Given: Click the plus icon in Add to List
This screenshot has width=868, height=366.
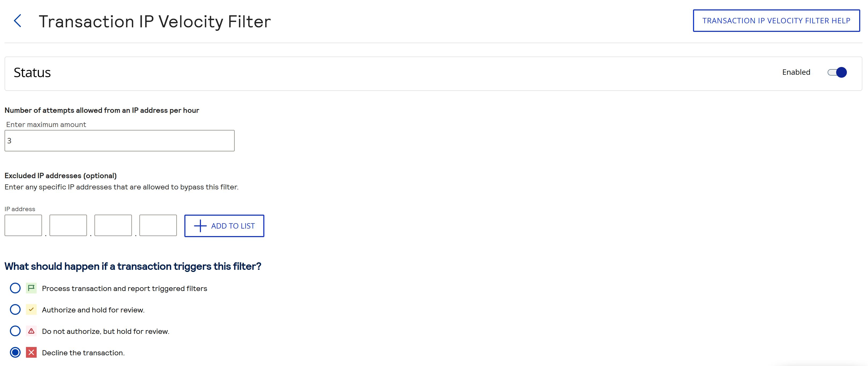Looking at the screenshot, I should (200, 226).
